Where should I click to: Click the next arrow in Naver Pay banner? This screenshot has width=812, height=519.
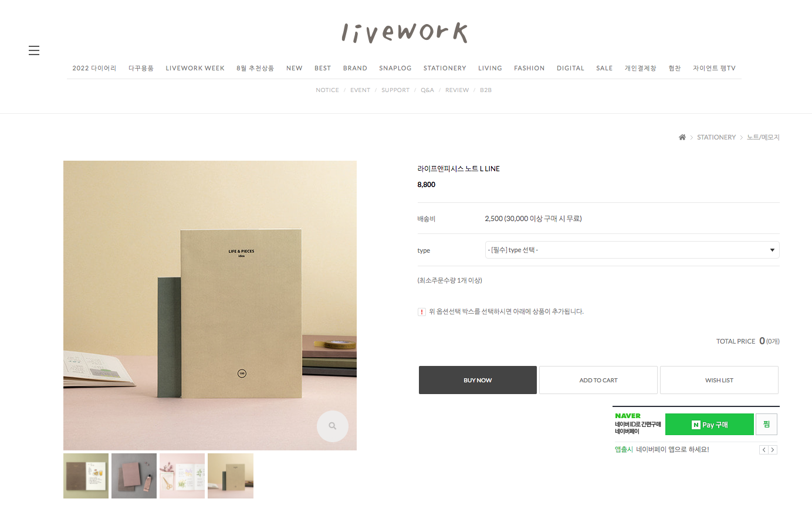tap(773, 450)
